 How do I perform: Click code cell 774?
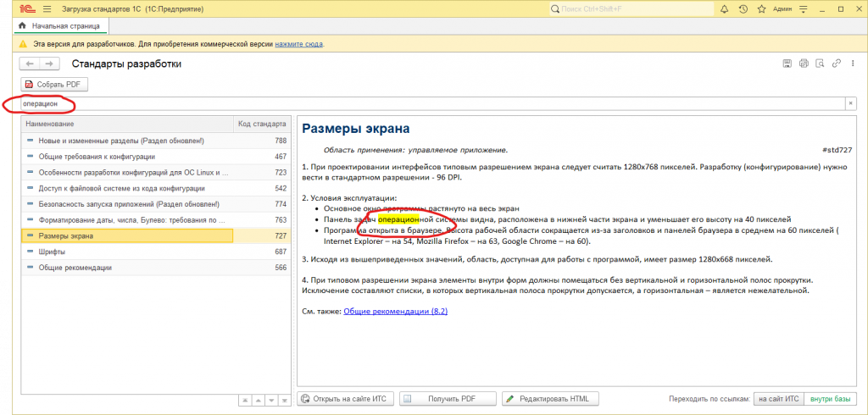coord(262,204)
